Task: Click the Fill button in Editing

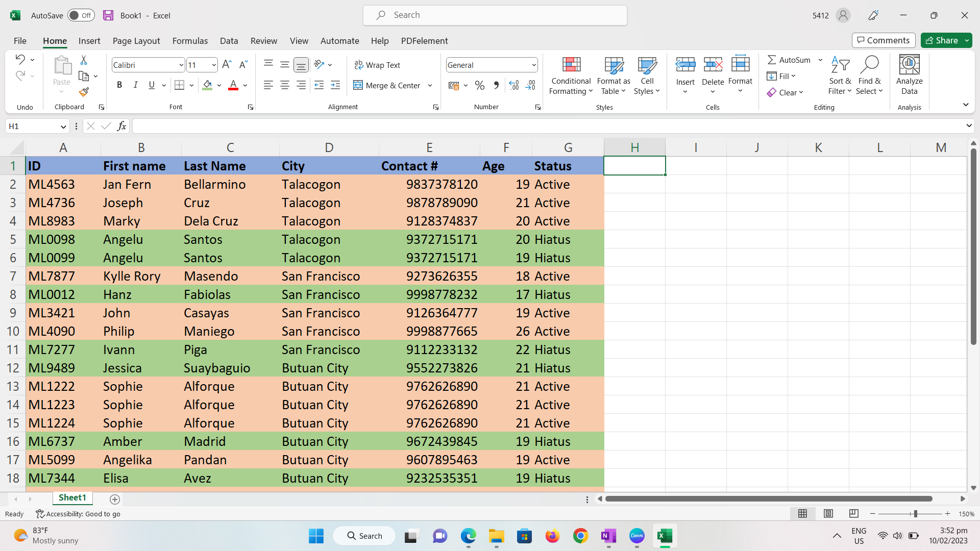Action: pyautogui.click(x=781, y=76)
